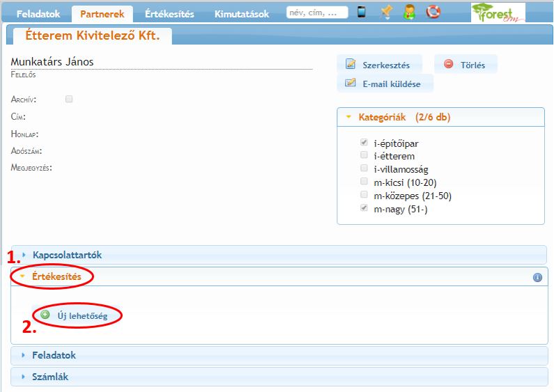
Task: Uncheck the m-nagy (51-) checkbox
Action: click(364, 208)
